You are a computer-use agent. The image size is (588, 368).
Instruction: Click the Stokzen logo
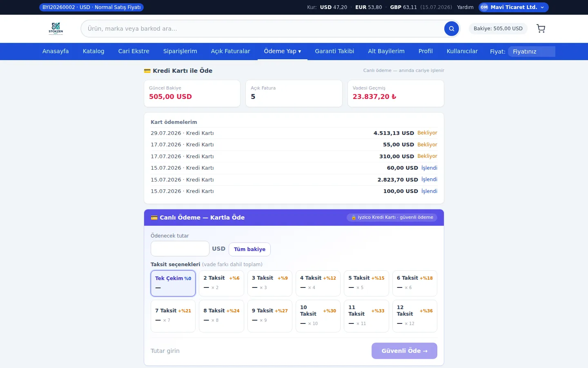tap(56, 29)
